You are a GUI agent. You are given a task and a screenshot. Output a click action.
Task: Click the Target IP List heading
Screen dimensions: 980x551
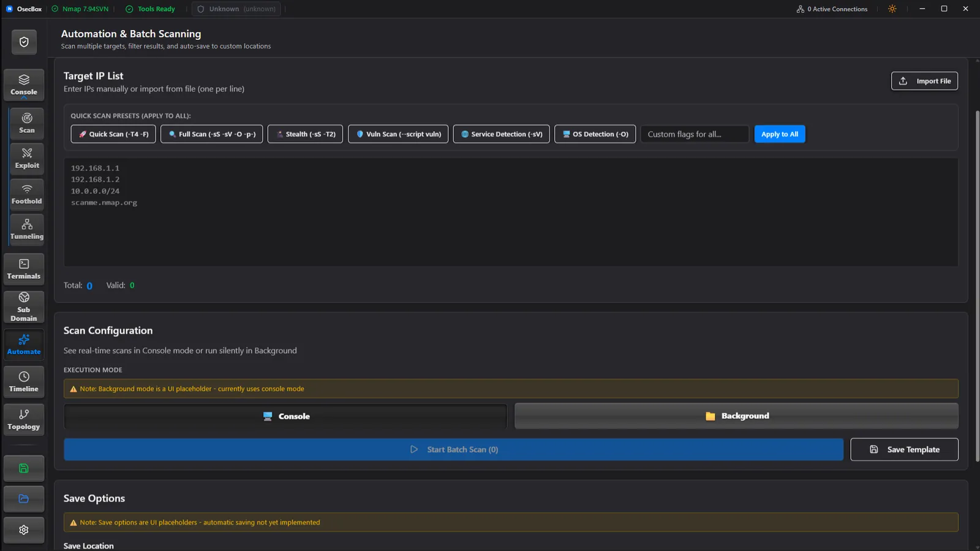click(94, 76)
